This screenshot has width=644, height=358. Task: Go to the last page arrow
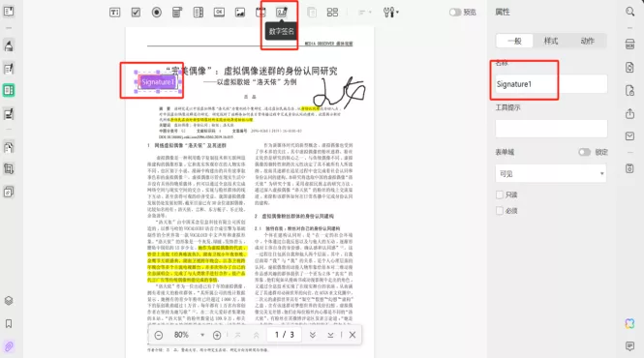[x=330, y=335]
